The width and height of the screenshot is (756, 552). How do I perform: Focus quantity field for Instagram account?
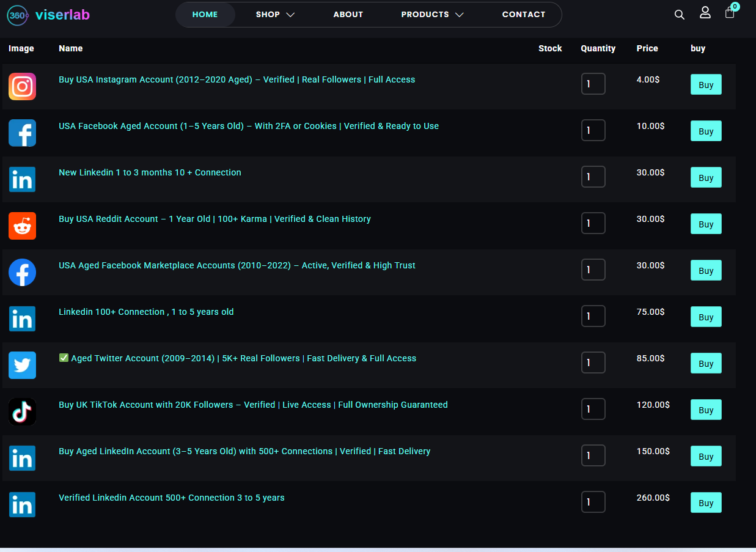tap(593, 84)
